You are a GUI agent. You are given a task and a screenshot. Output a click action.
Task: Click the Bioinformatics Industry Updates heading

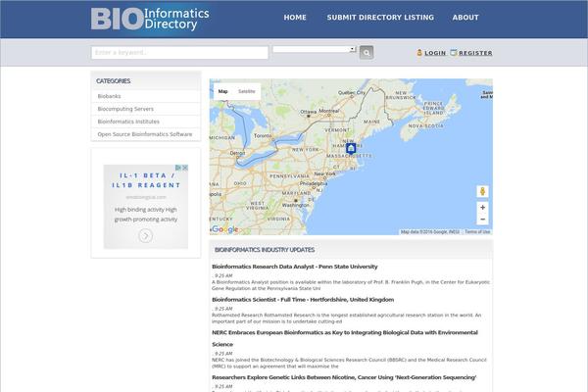click(265, 250)
